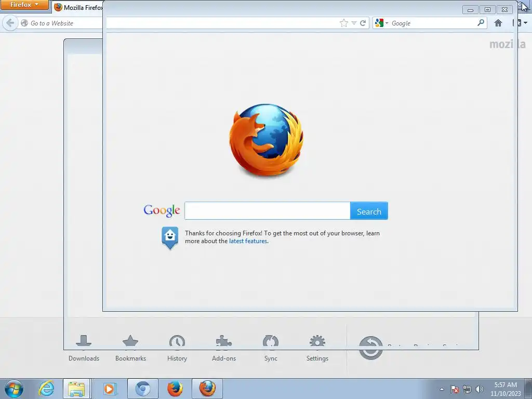Click the Back arrow button
This screenshot has width=532, height=399.
(10, 23)
